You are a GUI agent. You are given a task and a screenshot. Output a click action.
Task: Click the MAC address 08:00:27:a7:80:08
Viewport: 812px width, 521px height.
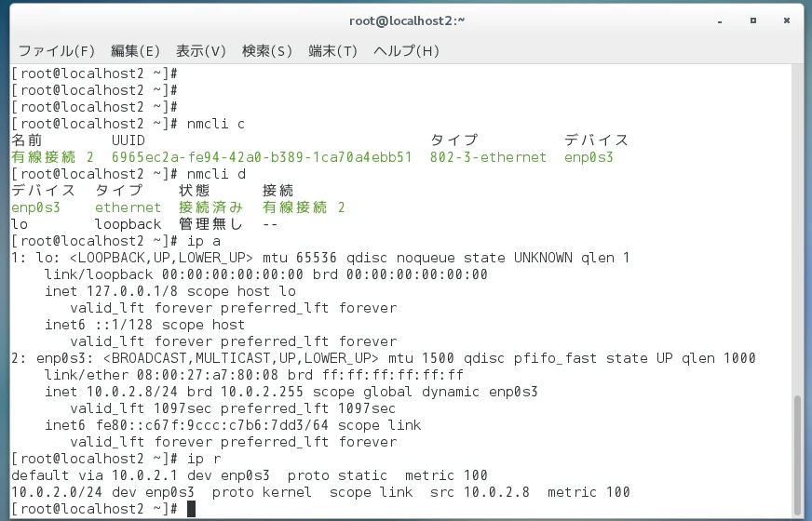[207, 375]
